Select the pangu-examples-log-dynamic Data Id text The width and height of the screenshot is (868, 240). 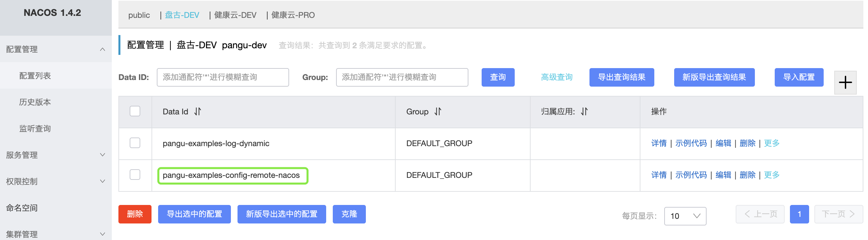tap(216, 143)
